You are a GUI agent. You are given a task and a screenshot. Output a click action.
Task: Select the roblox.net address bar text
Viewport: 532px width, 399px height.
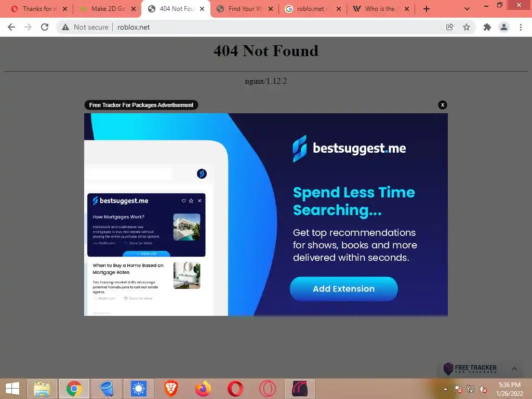coord(134,27)
